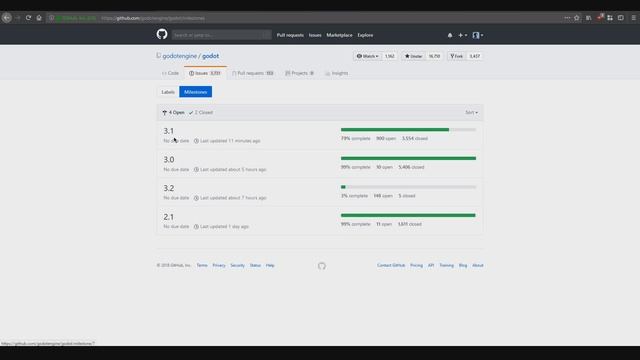Open the 2.1 milestone

pyautogui.click(x=169, y=216)
